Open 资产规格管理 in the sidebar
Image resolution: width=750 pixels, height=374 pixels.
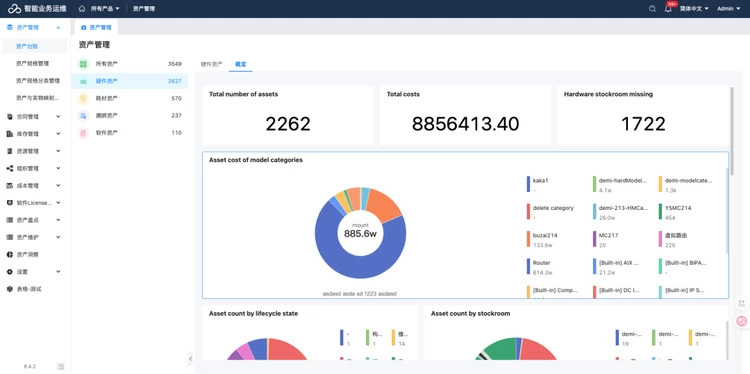coord(33,63)
